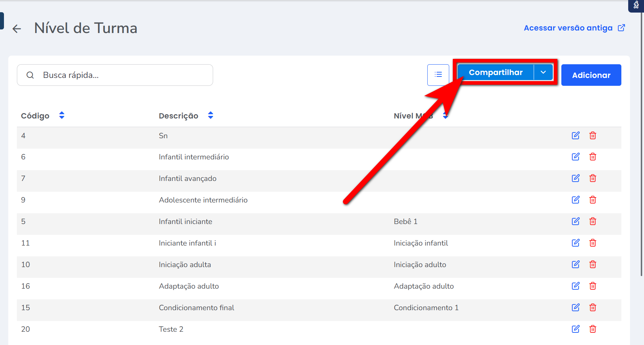644x345 pixels.
Task: Edit the Sn row
Action: pos(575,136)
